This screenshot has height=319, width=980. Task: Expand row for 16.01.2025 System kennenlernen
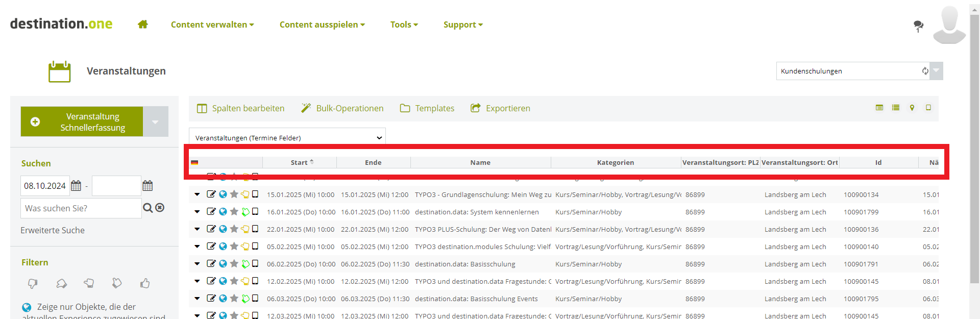[x=197, y=212]
